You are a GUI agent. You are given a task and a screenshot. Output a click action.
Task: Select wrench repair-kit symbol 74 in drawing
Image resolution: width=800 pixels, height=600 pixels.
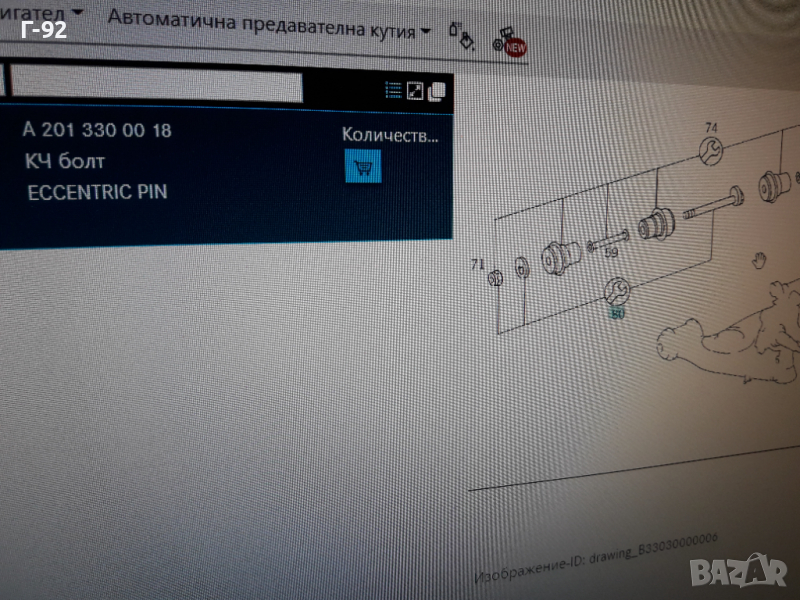coord(709,150)
